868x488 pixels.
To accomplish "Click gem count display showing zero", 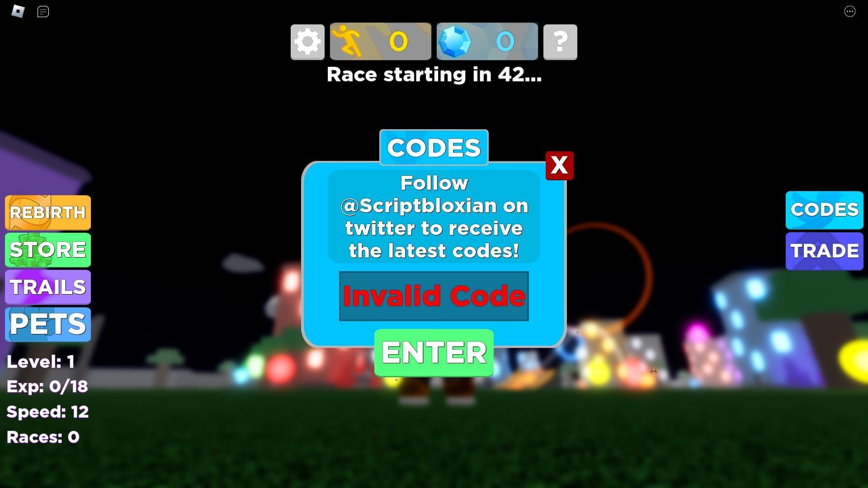I will click(487, 41).
